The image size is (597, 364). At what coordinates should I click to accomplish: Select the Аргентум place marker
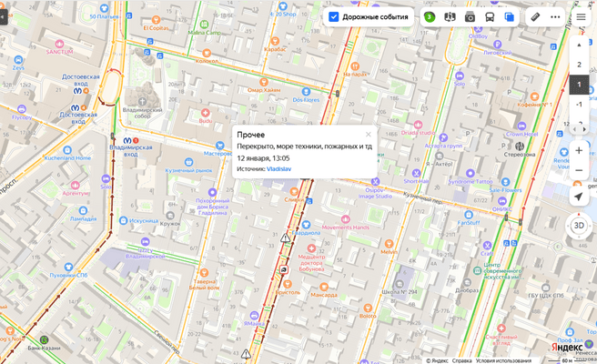[x=76, y=186]
